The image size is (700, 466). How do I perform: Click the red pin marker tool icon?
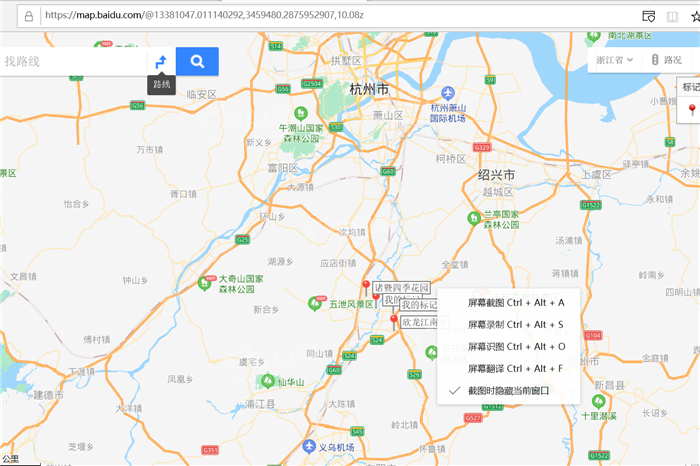click(x=692, y=109)
